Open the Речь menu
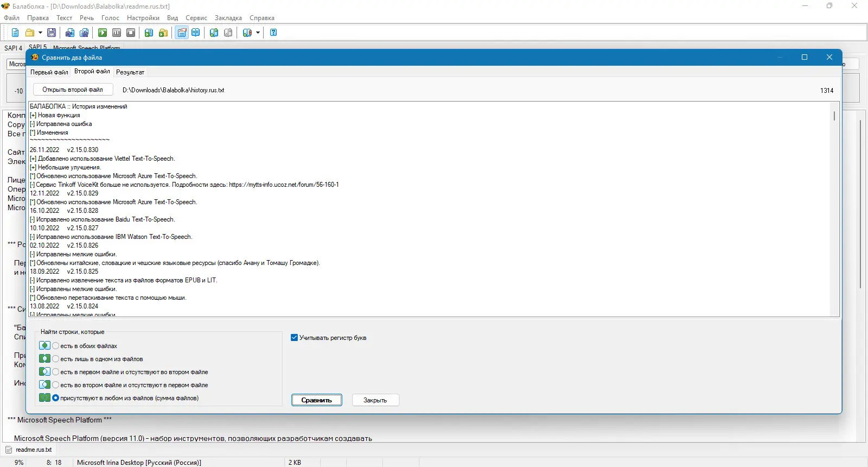868x467 pixels. (x=87, y=18)
